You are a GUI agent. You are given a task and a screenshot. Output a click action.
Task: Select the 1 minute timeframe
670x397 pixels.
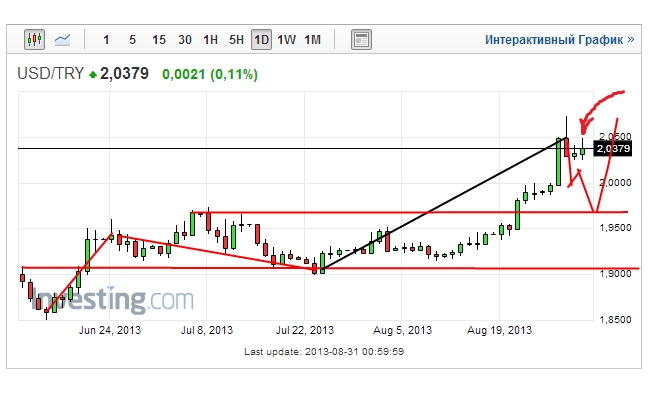pos(106,40)
